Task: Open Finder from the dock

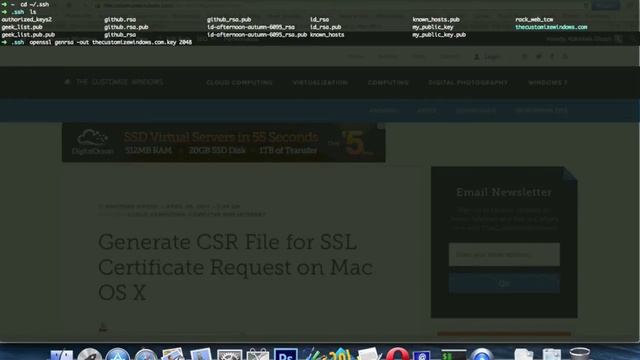Action: coord(62,354)
